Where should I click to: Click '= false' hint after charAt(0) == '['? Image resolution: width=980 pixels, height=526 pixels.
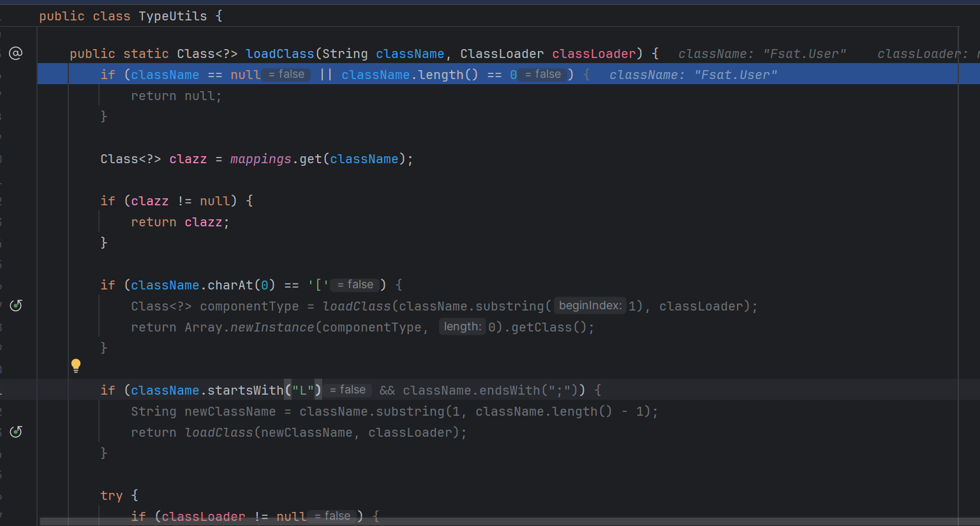(355, 285)
